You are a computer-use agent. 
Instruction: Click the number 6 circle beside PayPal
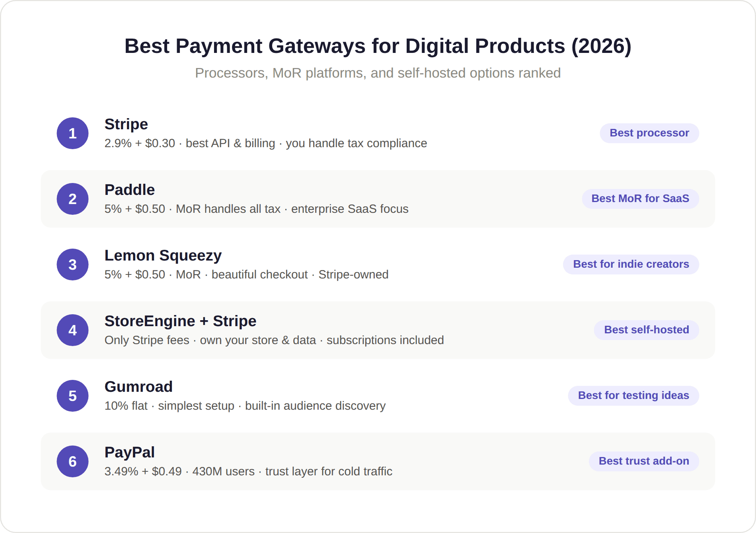(x=72, y=461)
